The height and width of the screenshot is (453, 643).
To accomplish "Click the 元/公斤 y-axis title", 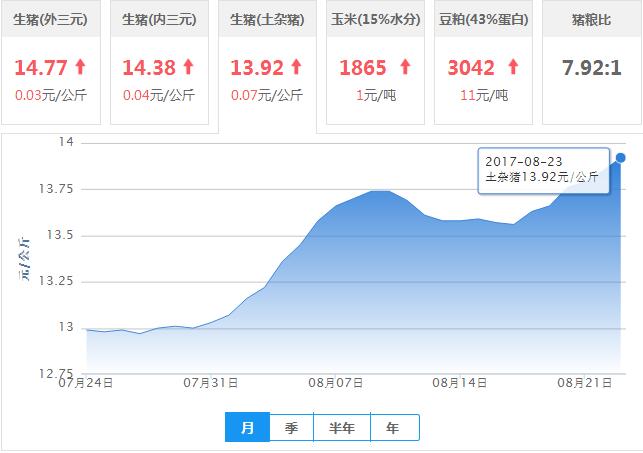I will [24, 258].
